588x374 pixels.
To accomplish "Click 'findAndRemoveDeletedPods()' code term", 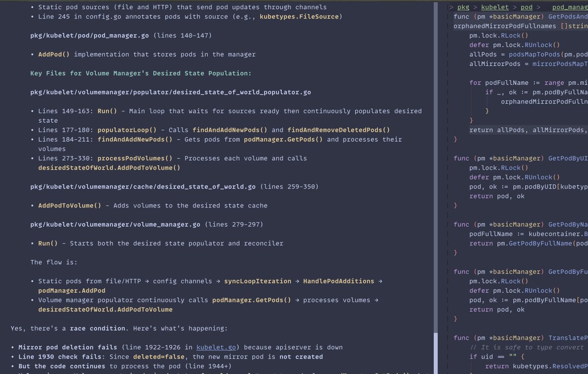I will tap(339, 130).
